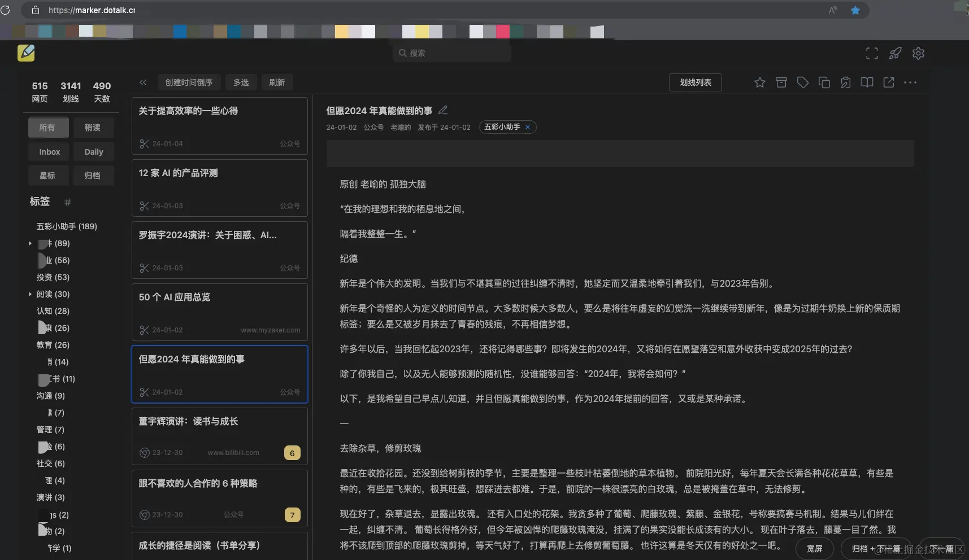Viewport: 969px width, 560px height.
Task: Click 归档 + 下一篇 button
Action: click(876, 549)
